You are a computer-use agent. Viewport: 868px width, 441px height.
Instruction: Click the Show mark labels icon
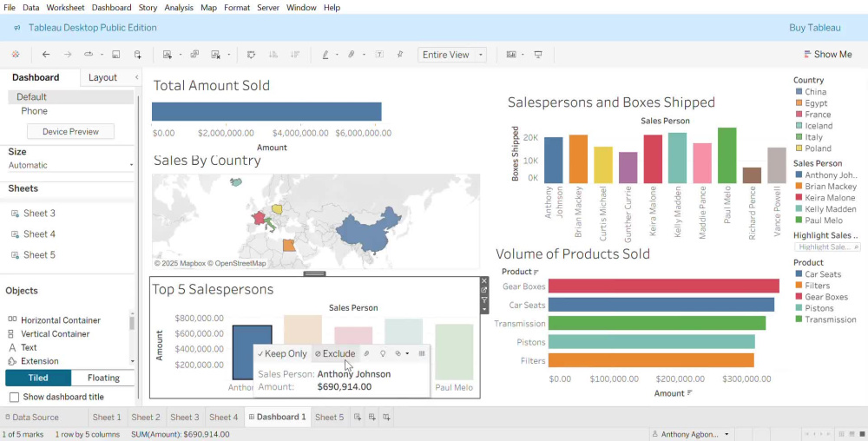(379, 54)
